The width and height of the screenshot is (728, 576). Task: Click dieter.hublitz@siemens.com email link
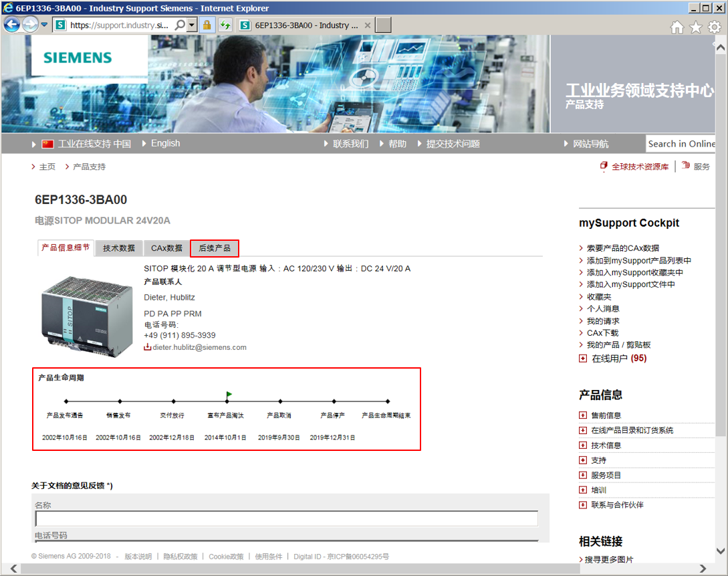(200, 347)
